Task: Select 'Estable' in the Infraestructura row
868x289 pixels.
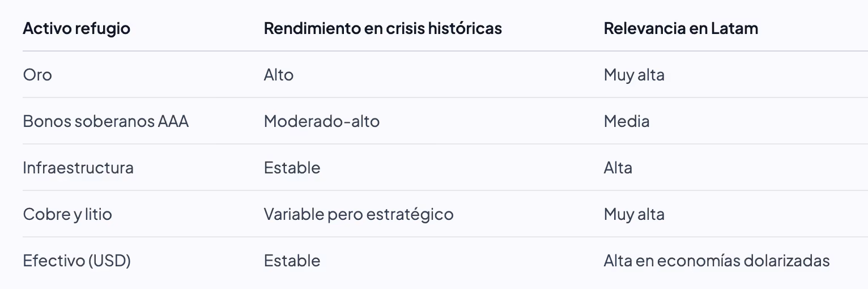Action: point(292,168)
